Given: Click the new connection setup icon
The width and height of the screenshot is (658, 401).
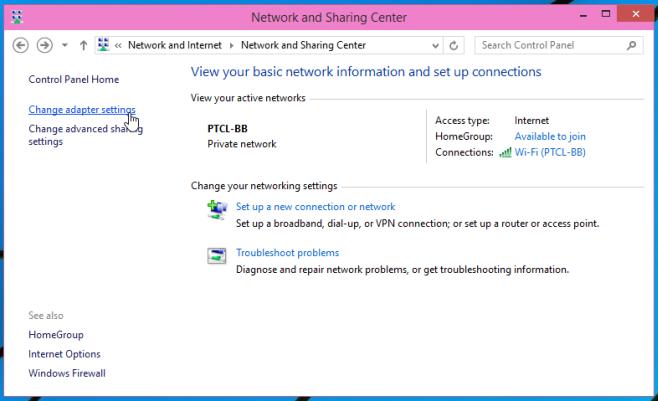Looking at the screenshot, I should [x=217, y=210].
